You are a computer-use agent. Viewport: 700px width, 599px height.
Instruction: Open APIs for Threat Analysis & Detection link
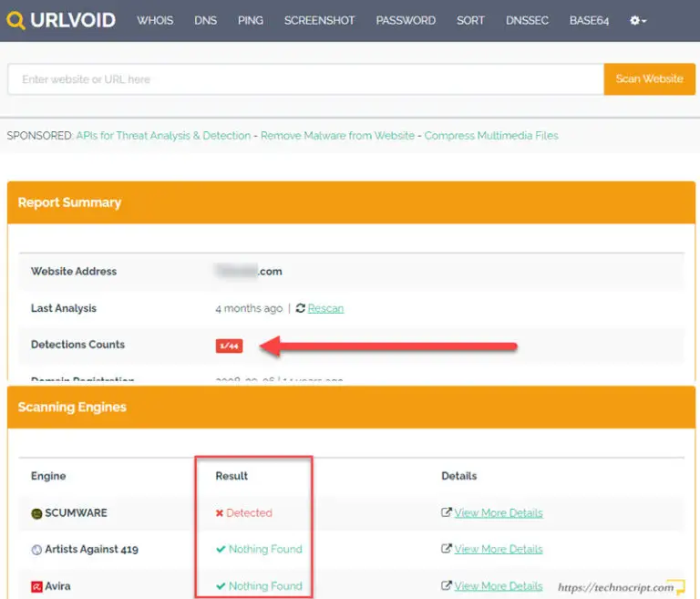[163, 136]
